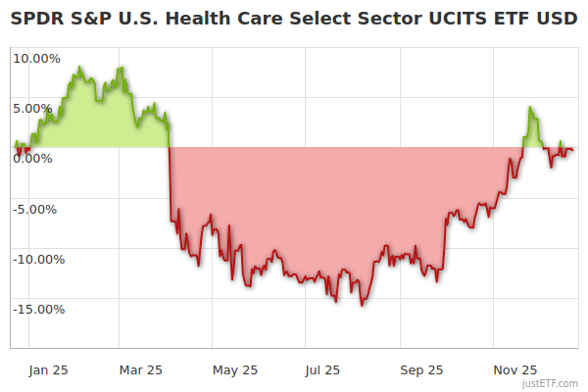Open the justETF.com watermark link
The image size is (588, 392).
(552, 383)
